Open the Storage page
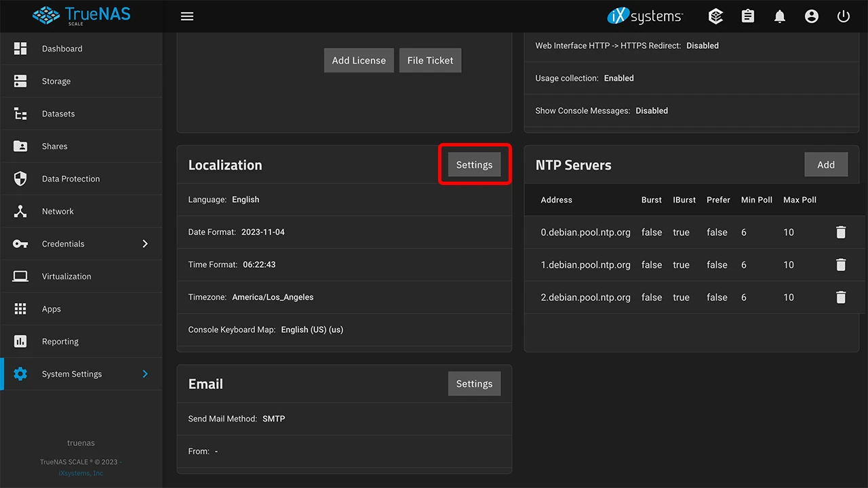Viewport: 868px width, 488px height. click(x=56, y=81)
